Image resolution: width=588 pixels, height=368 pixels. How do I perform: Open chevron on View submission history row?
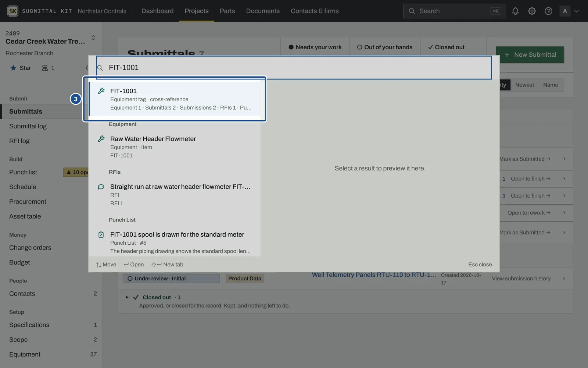(x=564, y=279)
